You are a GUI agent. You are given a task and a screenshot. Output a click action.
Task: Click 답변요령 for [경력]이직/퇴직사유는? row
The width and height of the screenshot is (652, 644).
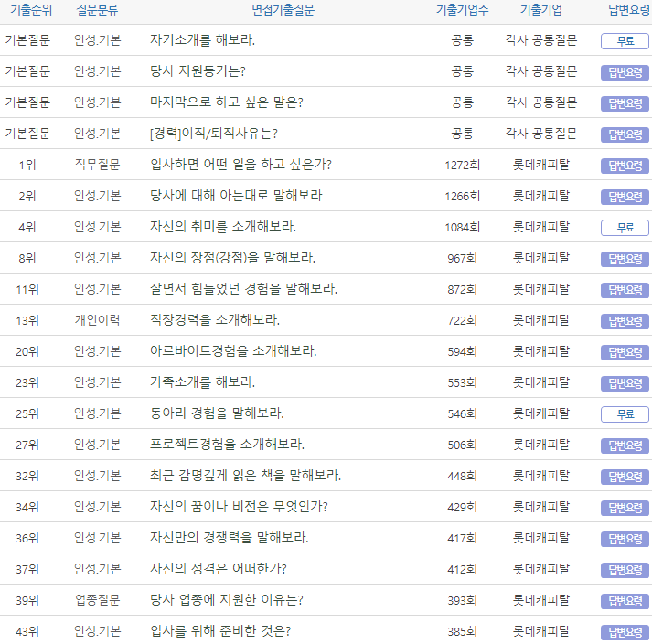coord(625,134)
